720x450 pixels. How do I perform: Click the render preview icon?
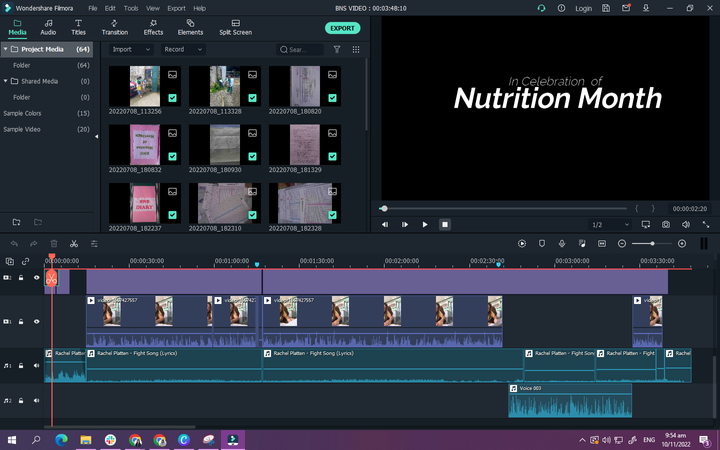[522, 243]
